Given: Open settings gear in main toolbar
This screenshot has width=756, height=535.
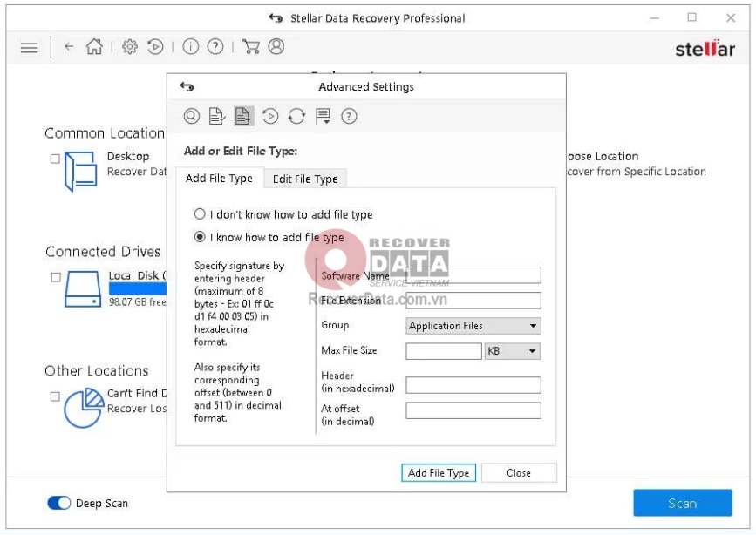Looking at the screenshot, I should tap(130, 47).
